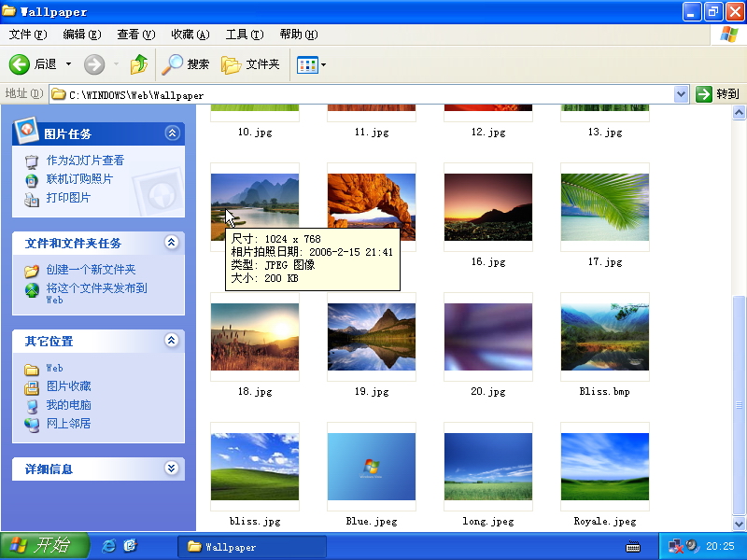Open the 编辑(E) menu
Screen dimensions: 747x560
[82, 35]
